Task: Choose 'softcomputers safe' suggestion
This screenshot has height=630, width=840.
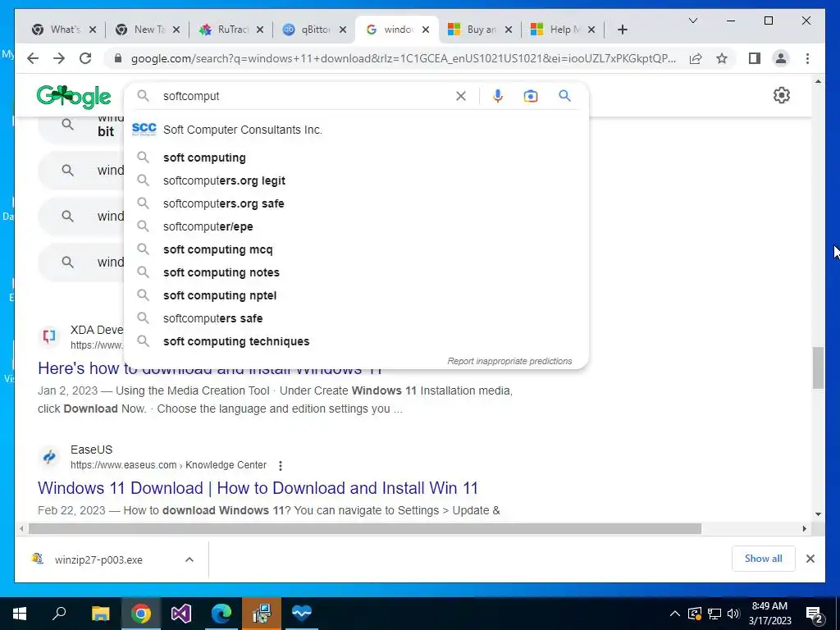Action: click(x=356, y=319)
